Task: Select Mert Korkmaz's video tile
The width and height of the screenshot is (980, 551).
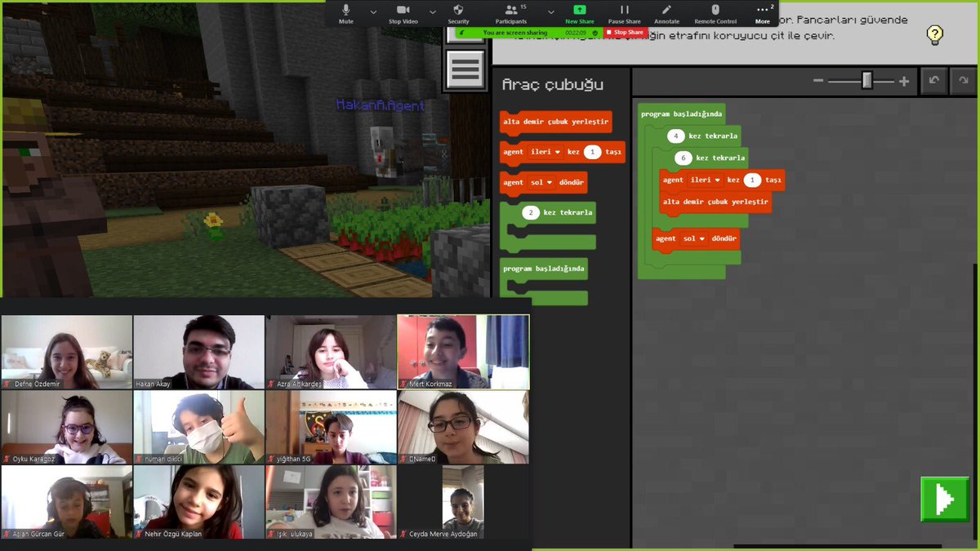Action: [463, 352]
